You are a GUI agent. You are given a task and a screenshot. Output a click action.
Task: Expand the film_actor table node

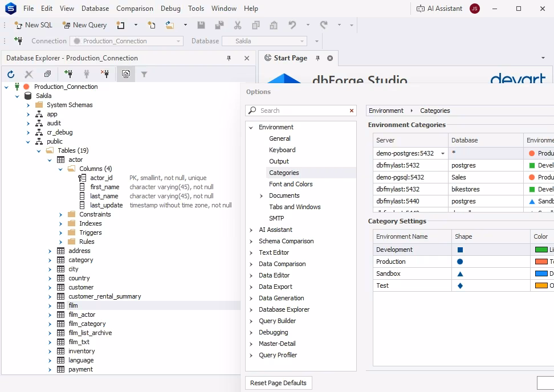tap(50, 315)
